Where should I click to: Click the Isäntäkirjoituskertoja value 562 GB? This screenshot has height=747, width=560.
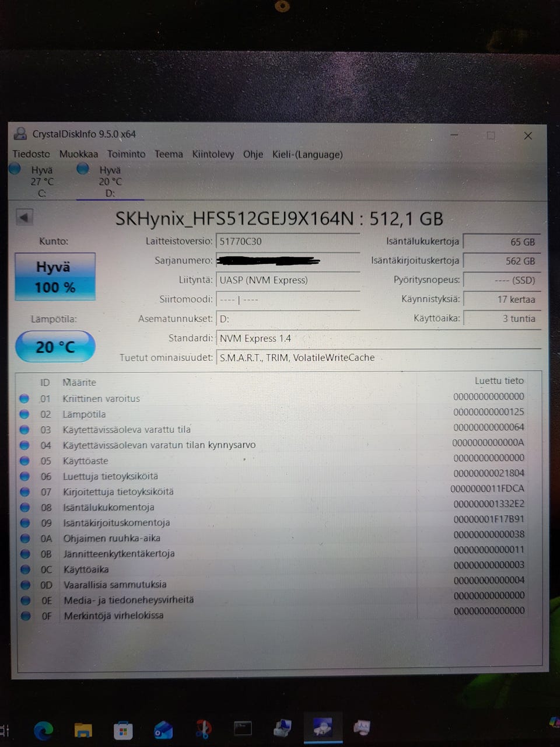pyautogui.click(x=502, y=261)
